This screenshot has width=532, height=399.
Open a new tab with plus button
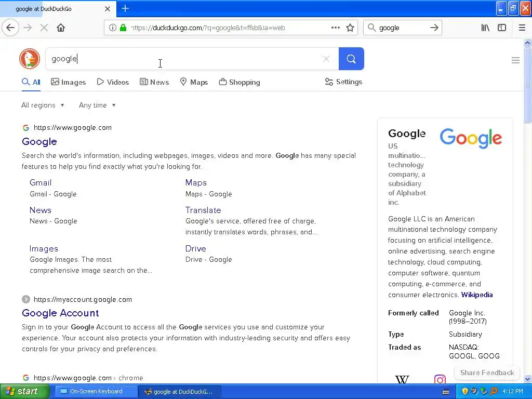pos(125,8)
